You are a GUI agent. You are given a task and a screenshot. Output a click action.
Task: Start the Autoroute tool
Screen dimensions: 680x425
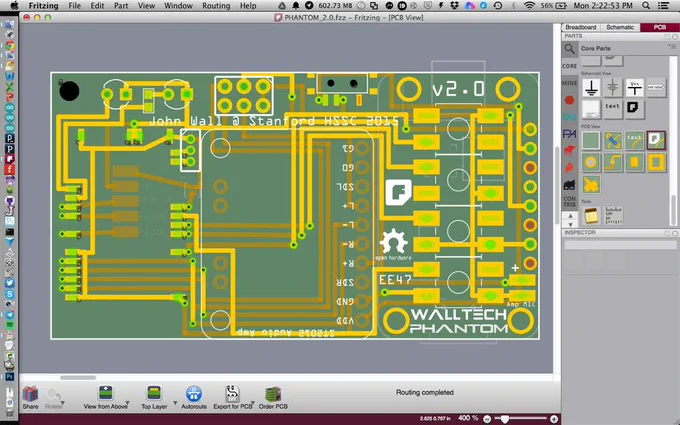point(194,394)
